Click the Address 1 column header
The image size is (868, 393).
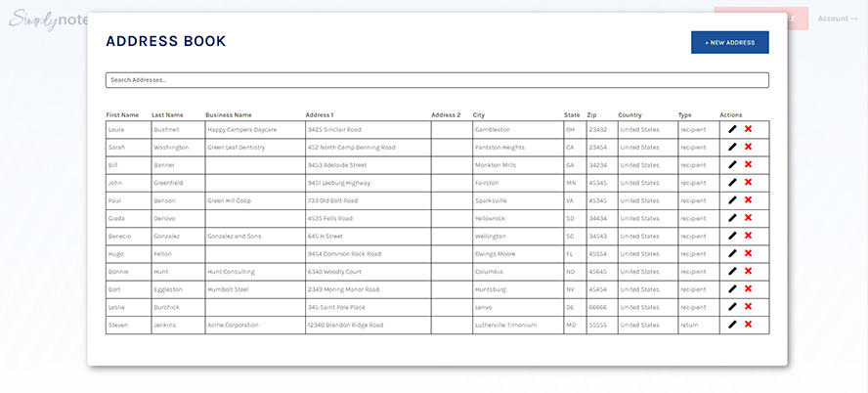[x=320, y=115]
